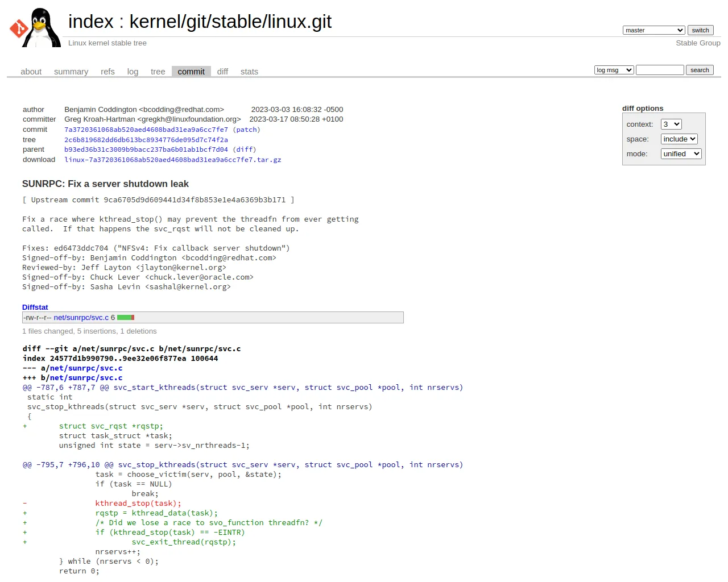728x582 pixels.
Task: Open net/sunrpc/svc.c in diffstat
Action: pyautogui.click(x=81, y=318)
